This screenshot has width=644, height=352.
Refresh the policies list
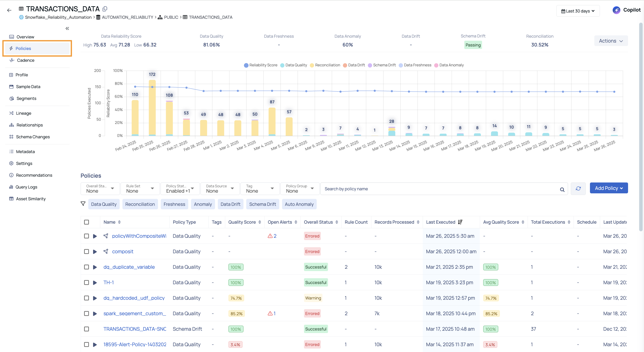(578, 188)
